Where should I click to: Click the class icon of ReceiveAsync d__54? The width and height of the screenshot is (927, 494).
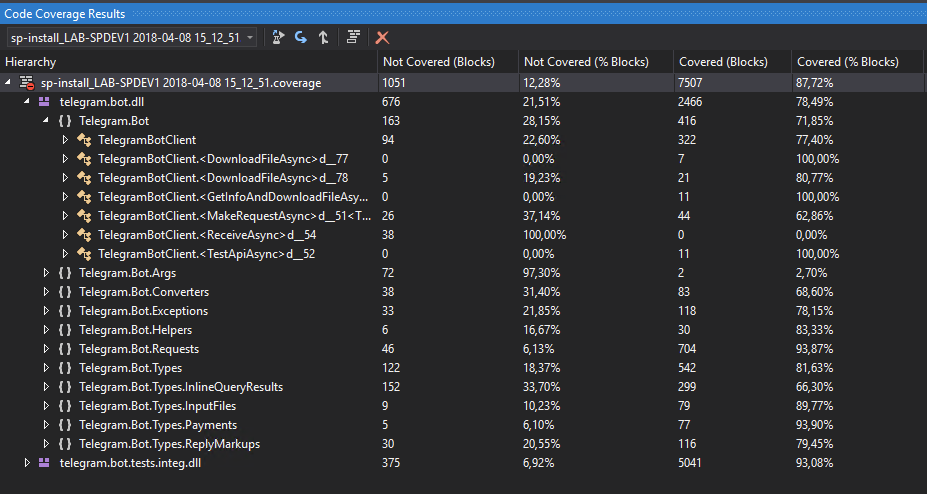[x=84, y=235]
